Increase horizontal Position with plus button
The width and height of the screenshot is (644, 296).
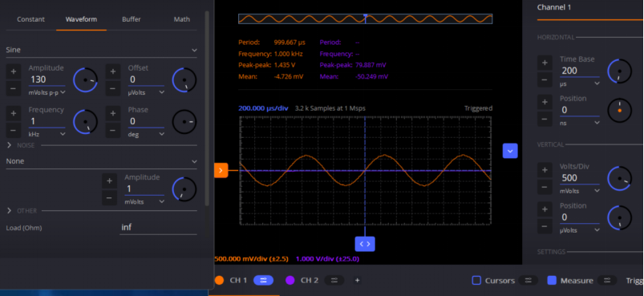pyautogui.click(x=545, y=102)
